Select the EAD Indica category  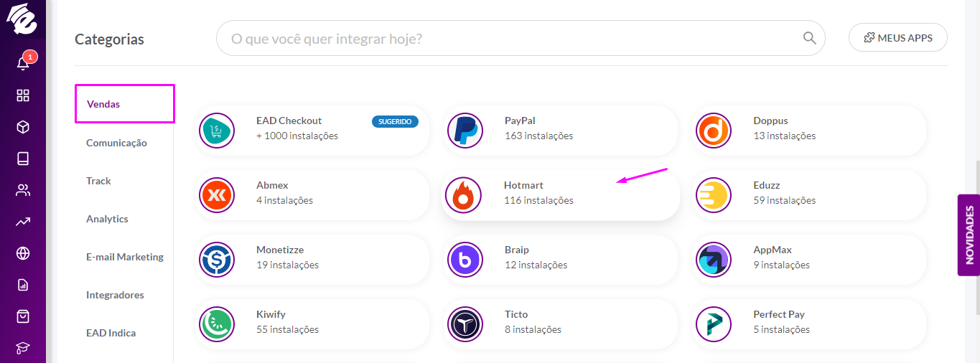111,333
